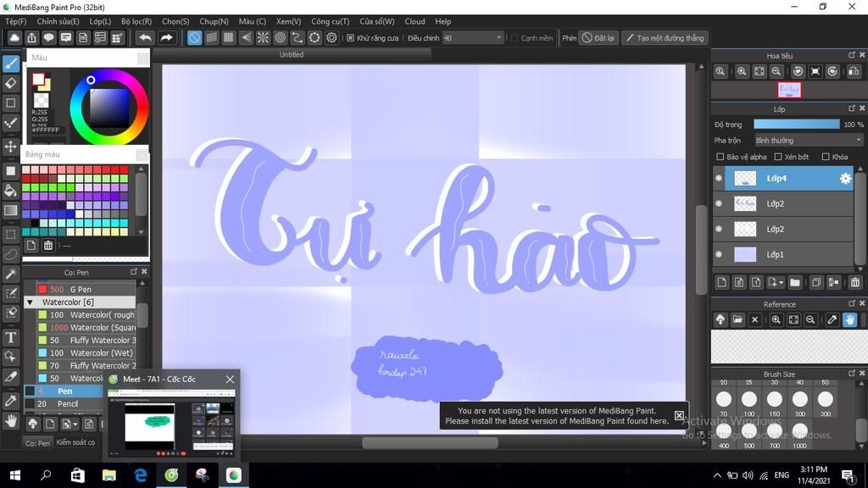Open the Lớp(L) menu
This screenshot has width=868, height=488.
[x=100, y=21]
